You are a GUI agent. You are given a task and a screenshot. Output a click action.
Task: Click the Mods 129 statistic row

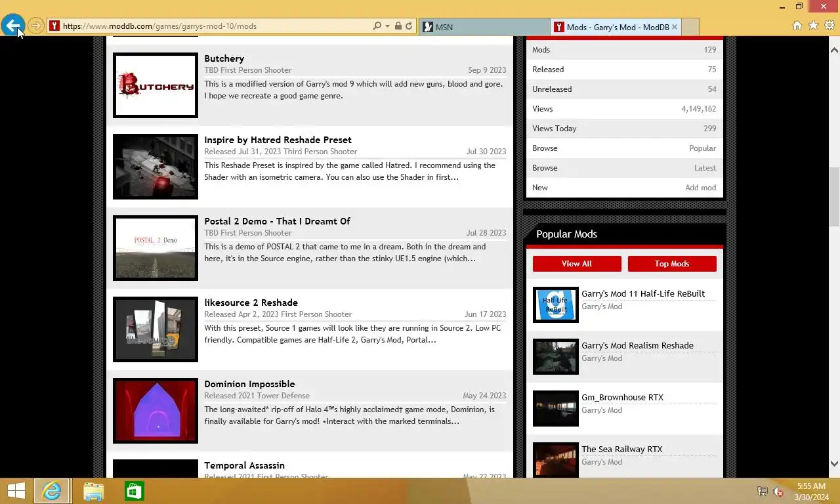624,50
